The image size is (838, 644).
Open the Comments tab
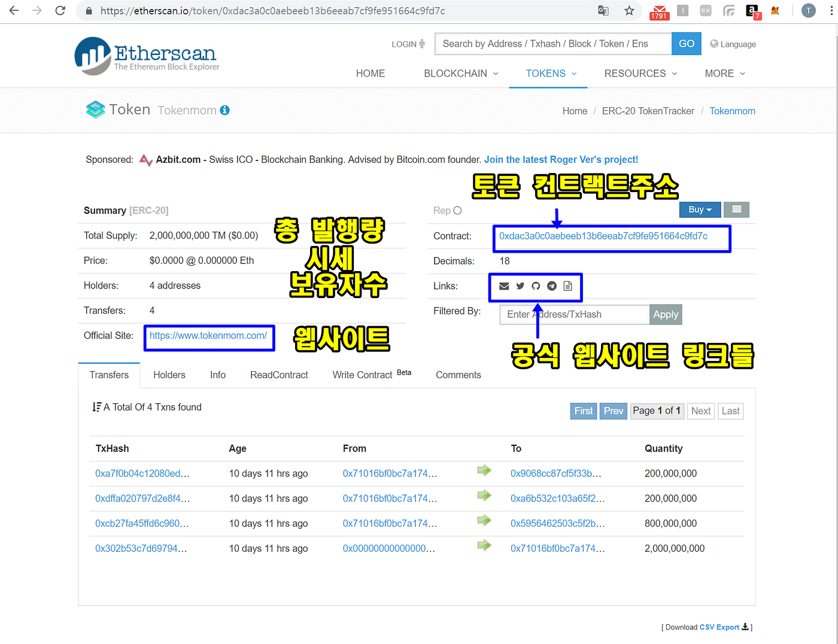[459, 375]
